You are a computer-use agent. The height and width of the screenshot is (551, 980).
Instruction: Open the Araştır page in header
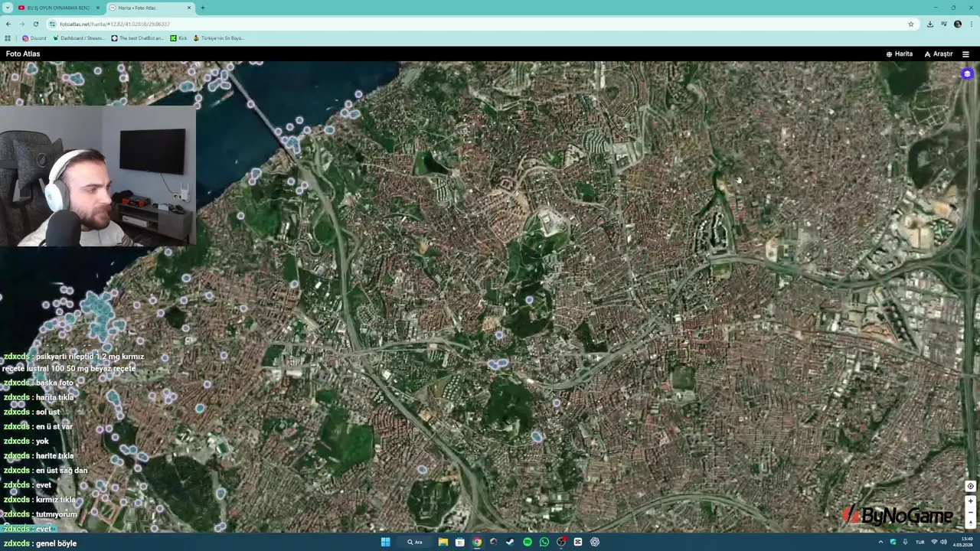[939, 54]
